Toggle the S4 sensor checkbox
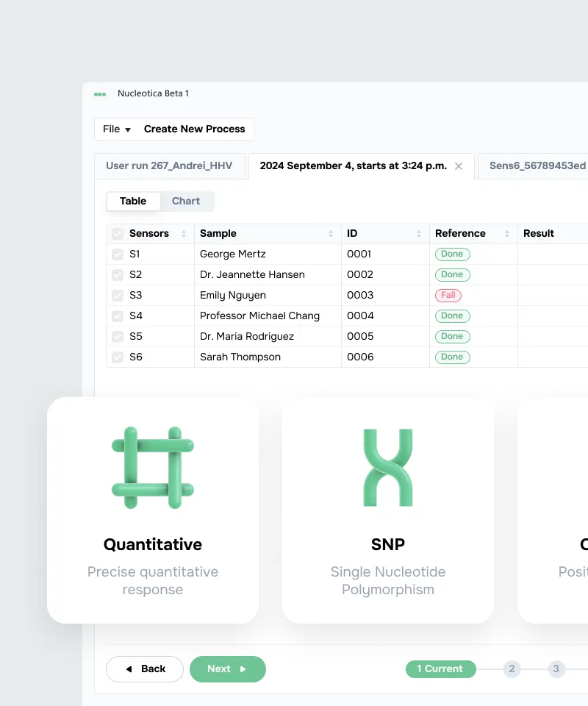Image resolution: width=588 pixels, height=706 pixels. (x=118, y=316)
